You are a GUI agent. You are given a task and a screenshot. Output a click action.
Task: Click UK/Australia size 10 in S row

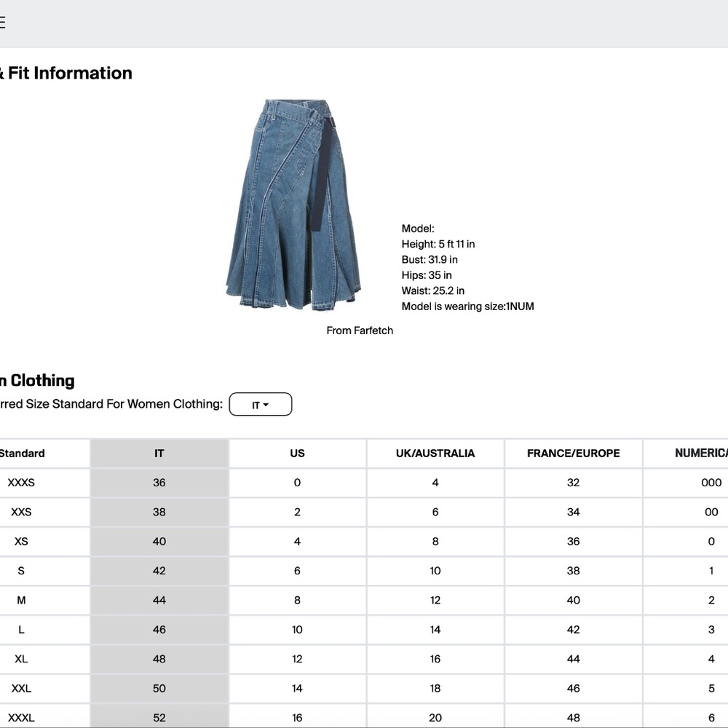pos(435,571)
